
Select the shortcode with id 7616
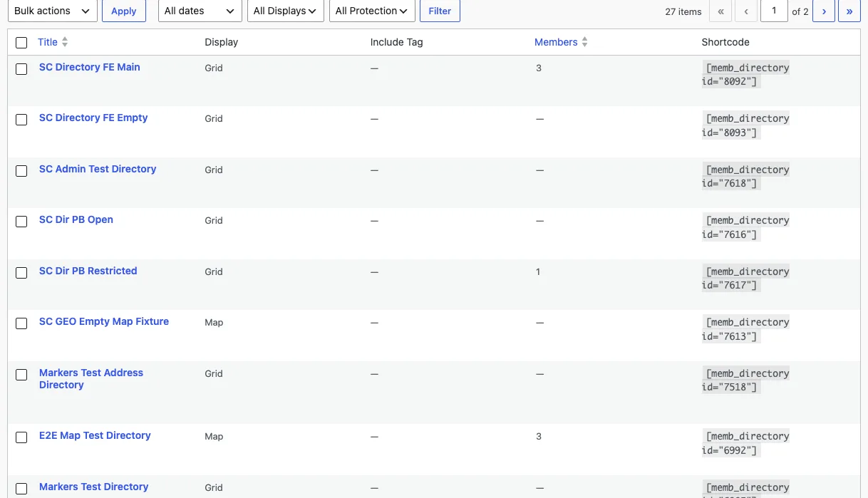pos(745,227)
